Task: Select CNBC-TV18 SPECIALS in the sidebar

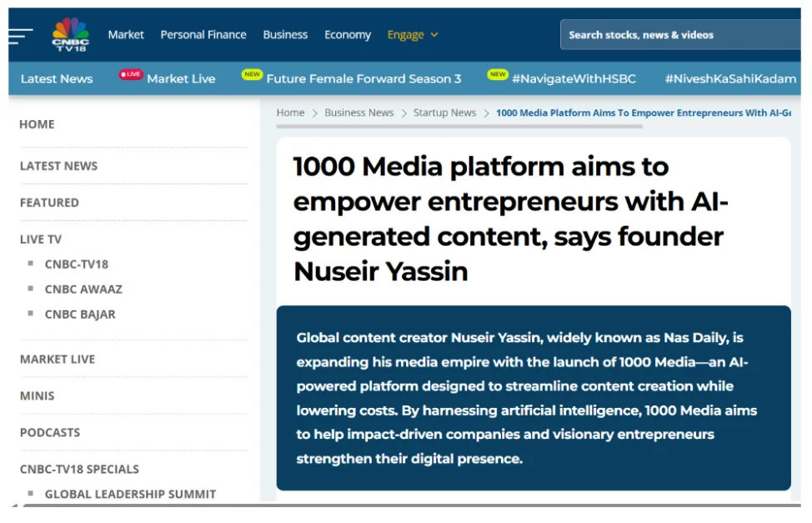Action: [x=79, y=469]
